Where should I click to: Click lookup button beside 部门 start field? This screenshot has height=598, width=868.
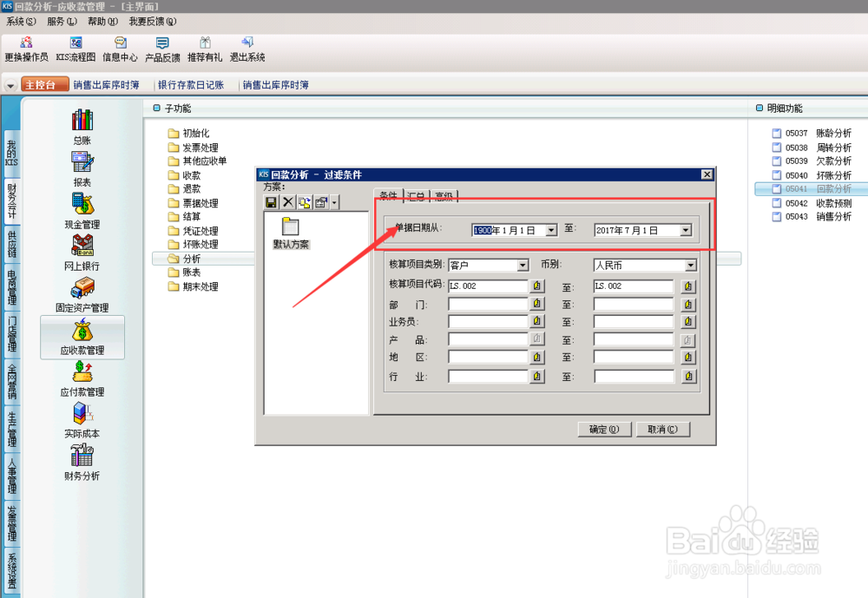[537, 304]
